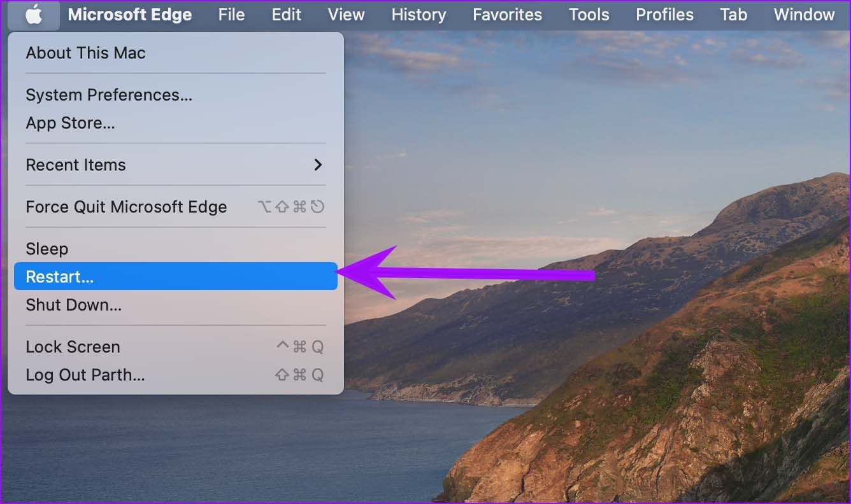Open the Tab menu

point(733,15)
